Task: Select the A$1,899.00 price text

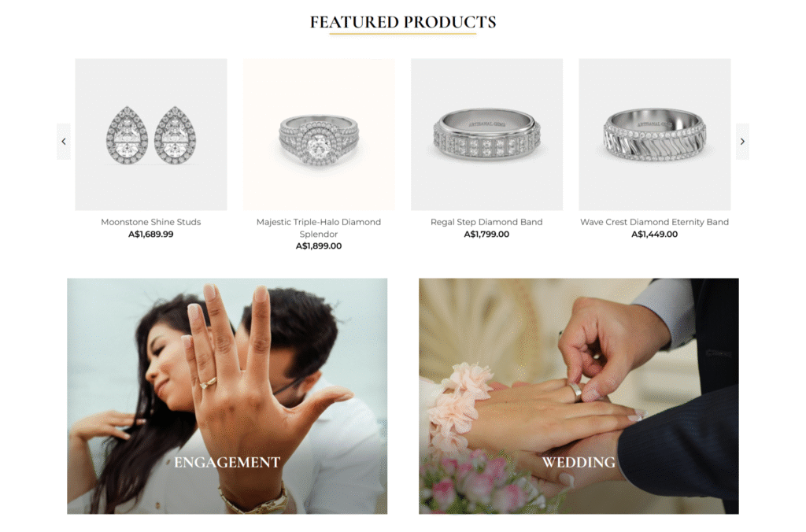Action: [x=319, y=246]
